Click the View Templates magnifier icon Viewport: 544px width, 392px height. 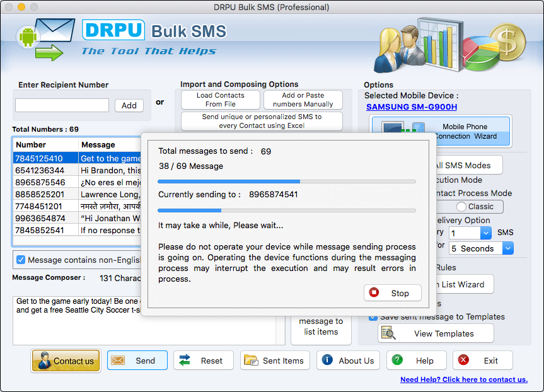[388, 333]
